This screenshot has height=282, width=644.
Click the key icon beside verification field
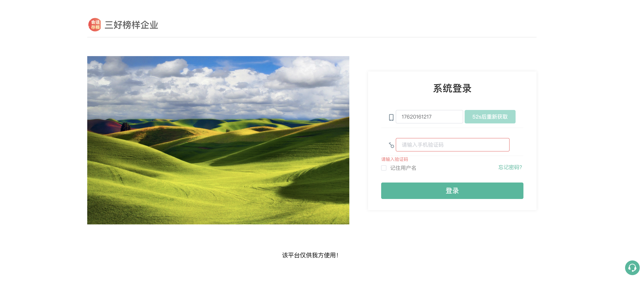coord(391,145)
